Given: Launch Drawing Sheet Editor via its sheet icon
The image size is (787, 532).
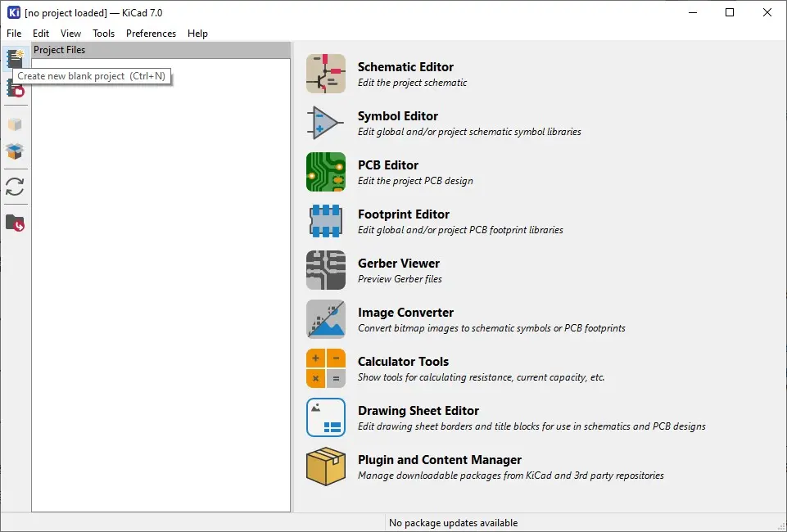Looking at the screenshot, I should (326, 417).
